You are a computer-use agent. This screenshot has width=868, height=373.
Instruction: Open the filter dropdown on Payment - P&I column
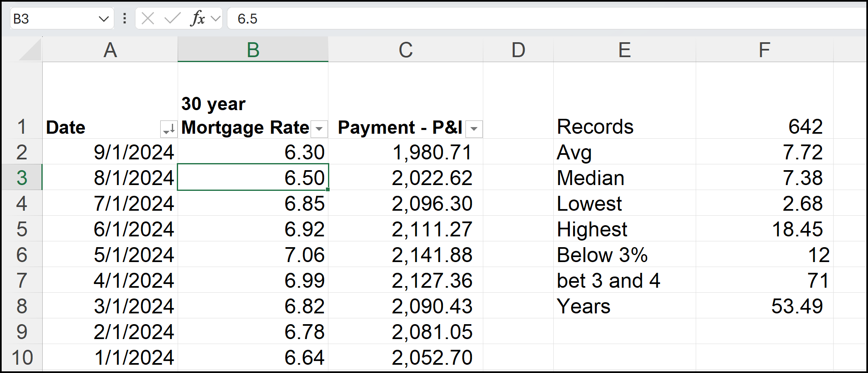tap(473, 129)
